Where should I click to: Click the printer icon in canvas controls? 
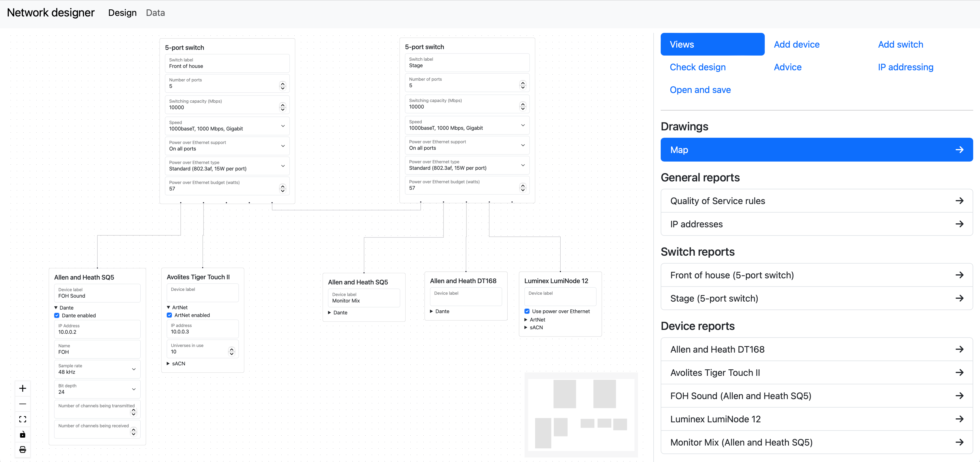pos(22,450)
